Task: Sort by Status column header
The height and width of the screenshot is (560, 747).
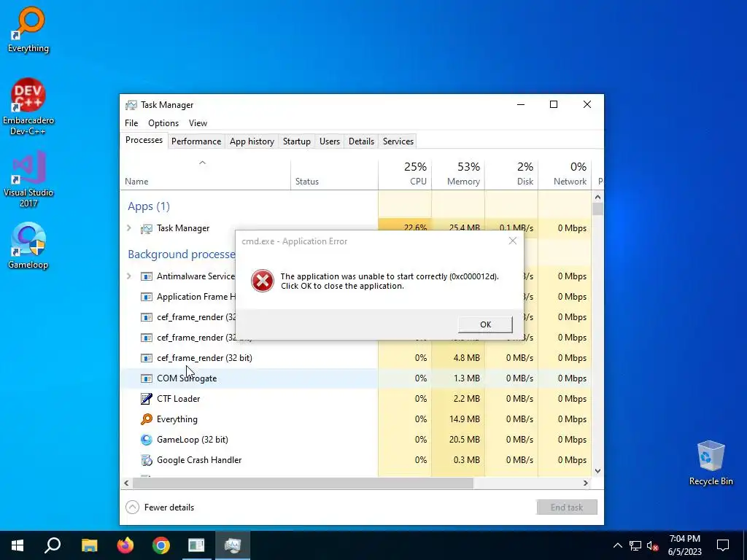Action: pos(334,174)
